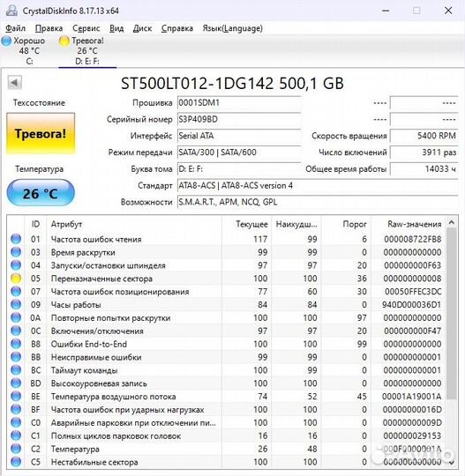Click blue status icon for Таймаут команды
465x476 pixels.
[x=16, y=370]
